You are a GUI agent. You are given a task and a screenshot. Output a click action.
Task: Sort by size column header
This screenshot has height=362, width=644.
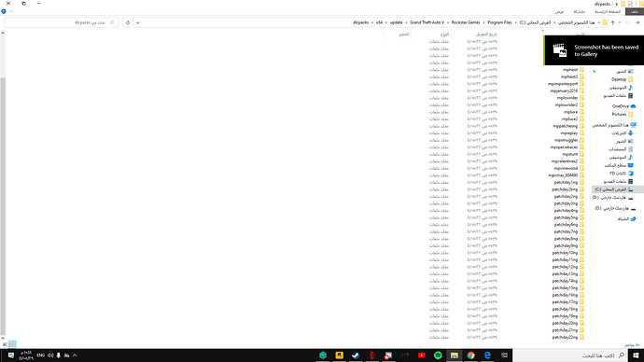point(403,35)
